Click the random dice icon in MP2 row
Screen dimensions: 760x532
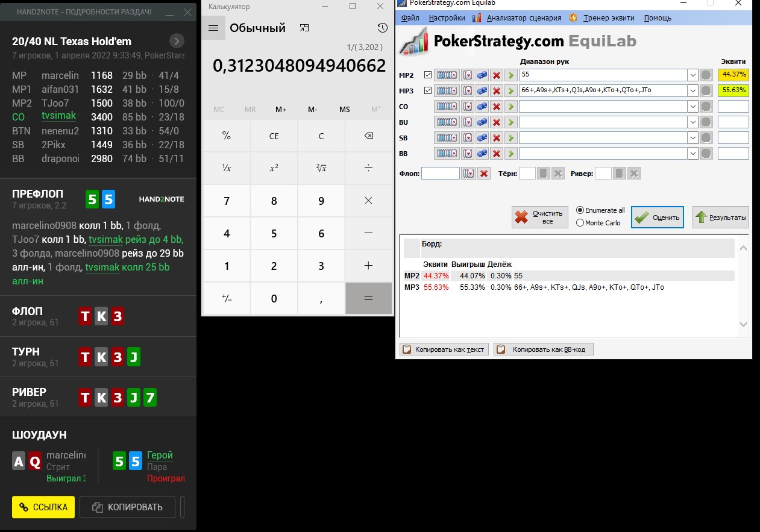click(x=482, y=75)
